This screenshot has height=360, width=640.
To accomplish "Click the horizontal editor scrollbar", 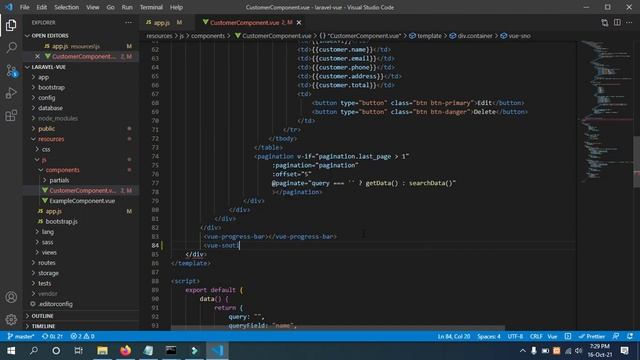I will pyautogui.click(x=338, y=327).
